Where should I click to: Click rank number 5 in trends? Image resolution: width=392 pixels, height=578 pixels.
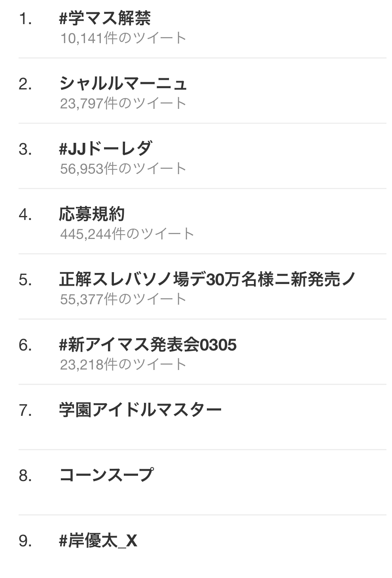coord(25,280)
